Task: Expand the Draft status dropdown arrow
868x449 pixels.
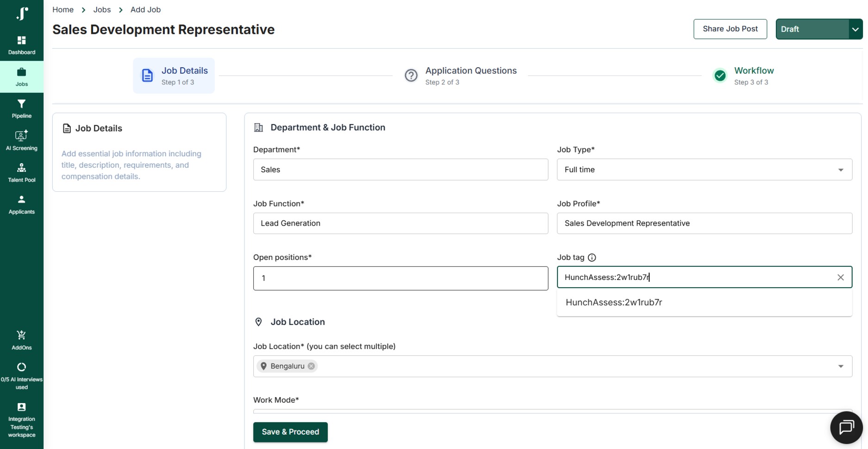Action: pos(856,29)
